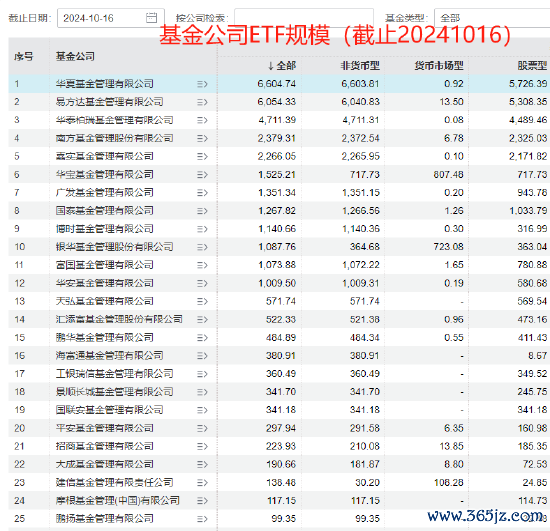This screenshot has width=550, height=531.
Task: Click details arrow icon for 南方基金管理股份有限公司
Action: tap(202, 138)
